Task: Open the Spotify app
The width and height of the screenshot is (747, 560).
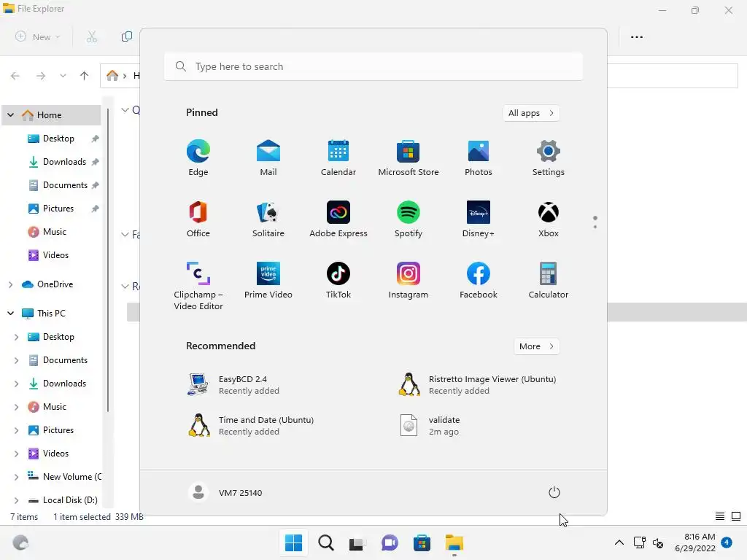Action: [x=409, y=219]
